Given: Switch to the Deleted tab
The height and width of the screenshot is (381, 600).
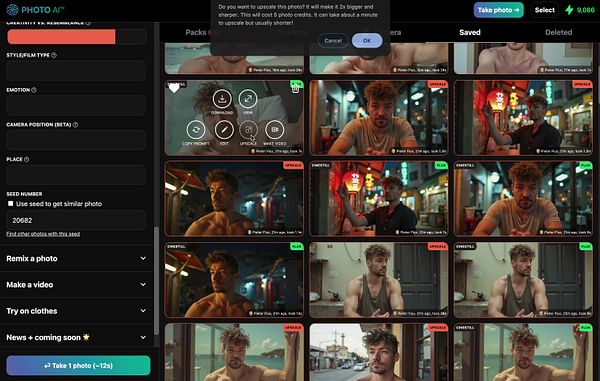Looking at the screenshot, I should pyautogui.click(x=558, y=33).
